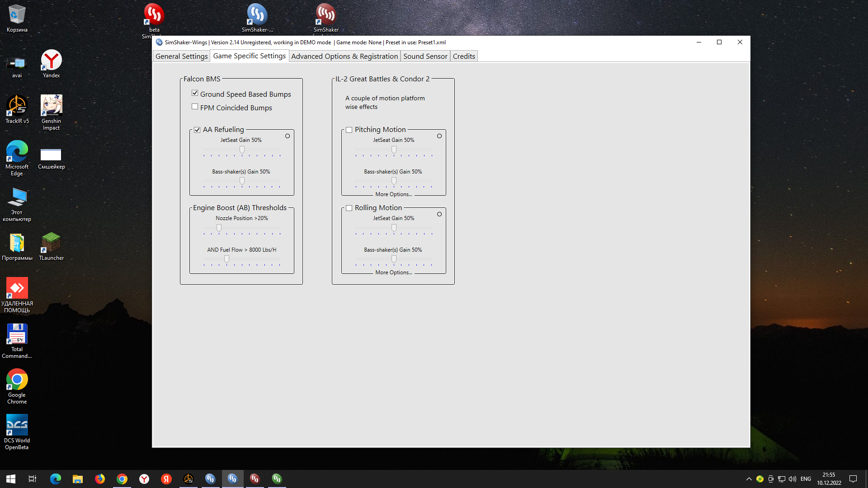
Task: Open Task View on the taskbar
Action: tap(33, 479)
